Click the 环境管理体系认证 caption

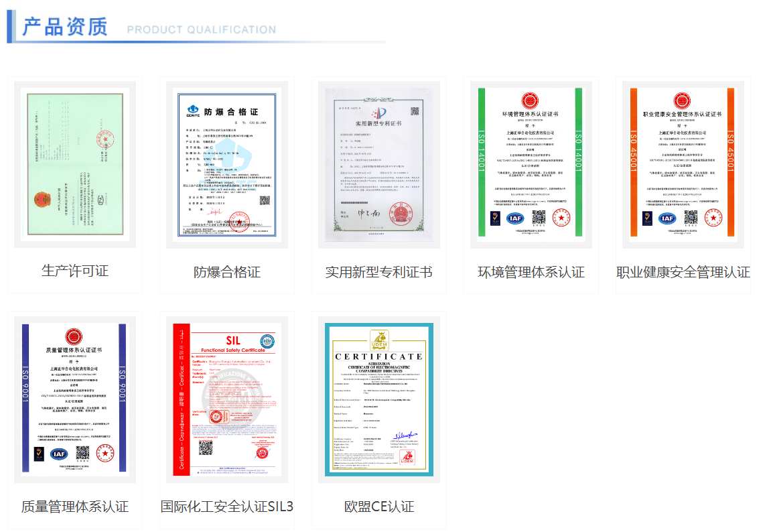[x=531, y=272]
